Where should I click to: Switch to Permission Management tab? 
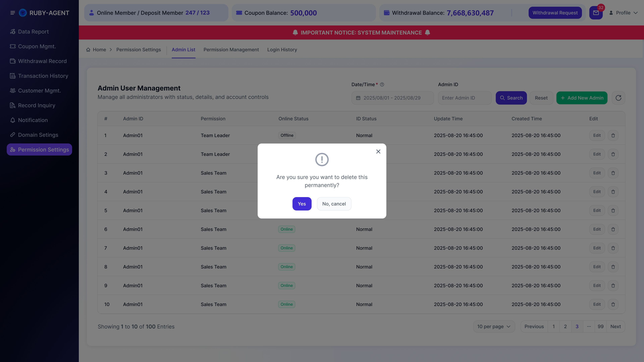pos(231,50)
